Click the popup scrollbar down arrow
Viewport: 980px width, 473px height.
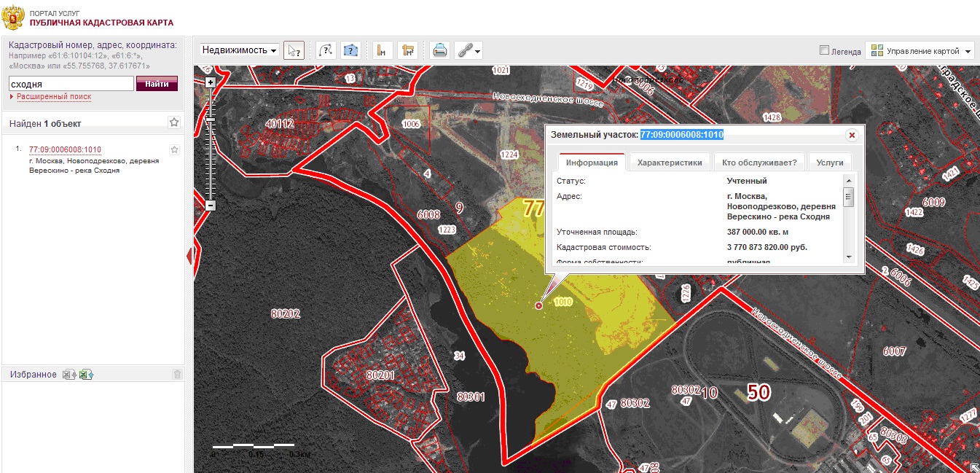848,257
